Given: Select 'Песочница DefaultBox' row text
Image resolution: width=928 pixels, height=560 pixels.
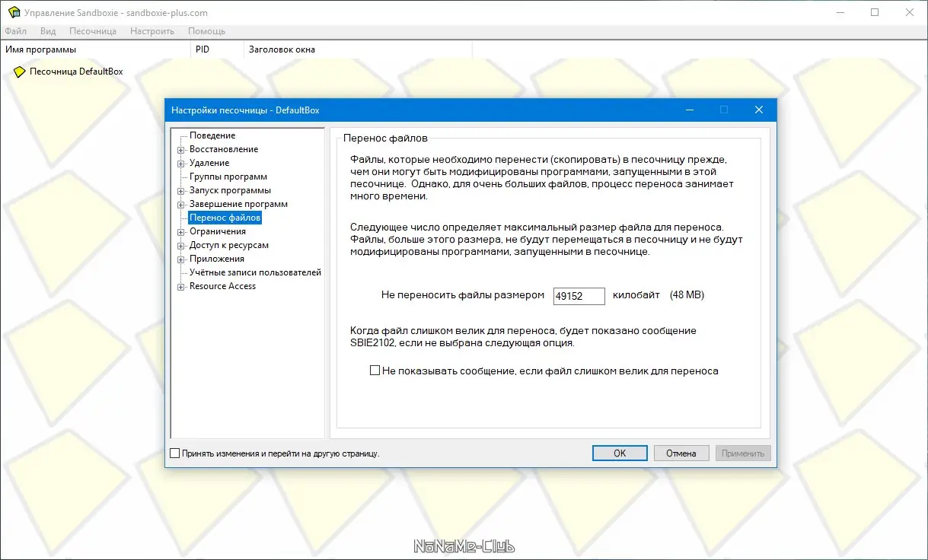Looking at the screenshot, I should click(76, 72).
